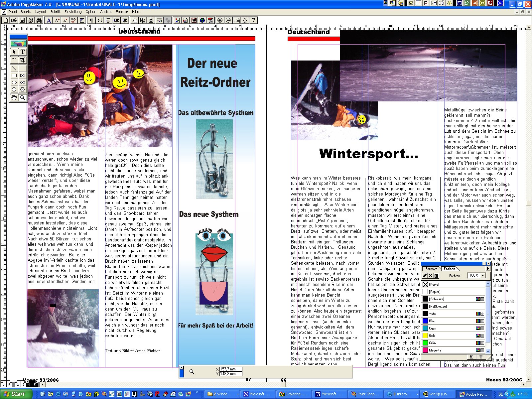This screenshot has width=532, height=399.
Task: Click the Help question mark icon
Action: (x=253, y=20)
